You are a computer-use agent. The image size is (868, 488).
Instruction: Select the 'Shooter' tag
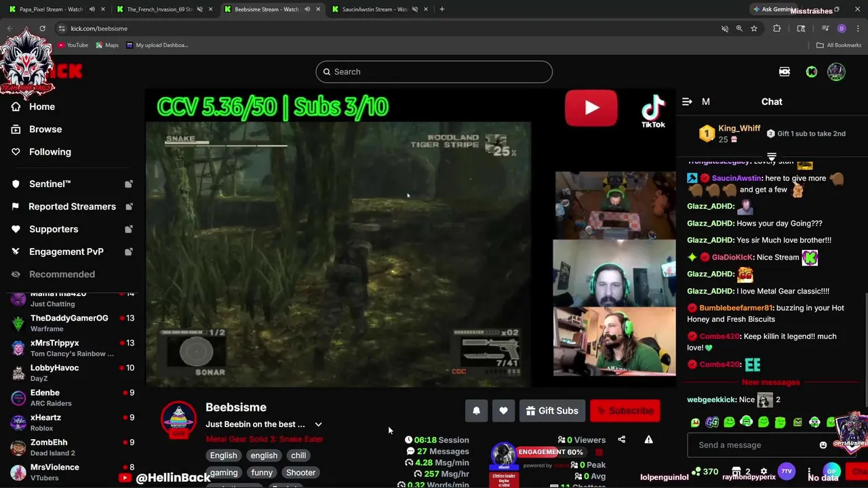click(x=300, y=472)
